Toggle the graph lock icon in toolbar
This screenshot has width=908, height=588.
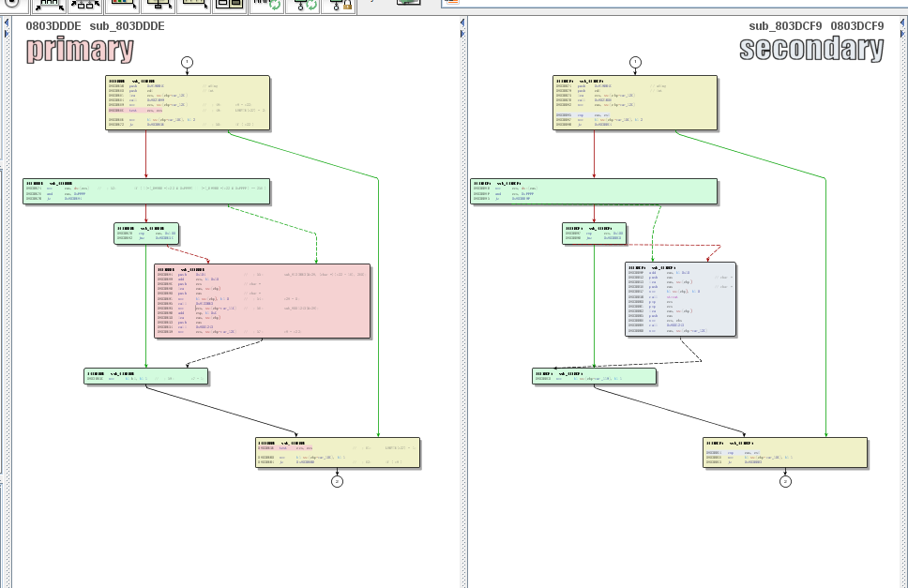[338, 5]
